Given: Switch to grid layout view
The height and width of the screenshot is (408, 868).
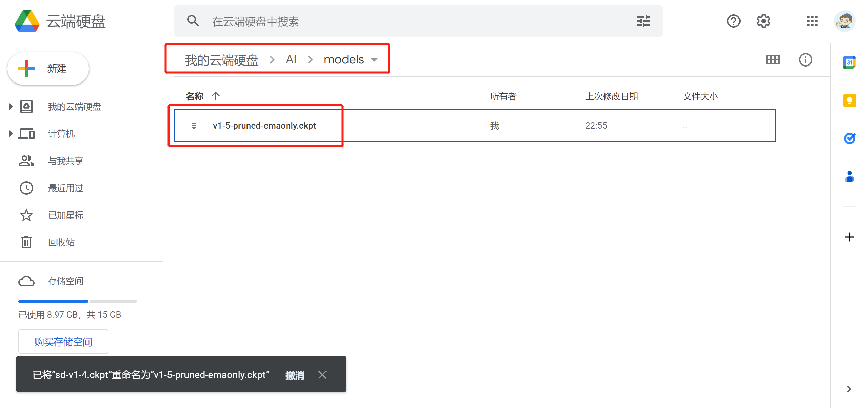Looking at the screenshot, I should [x=773, y=60].
